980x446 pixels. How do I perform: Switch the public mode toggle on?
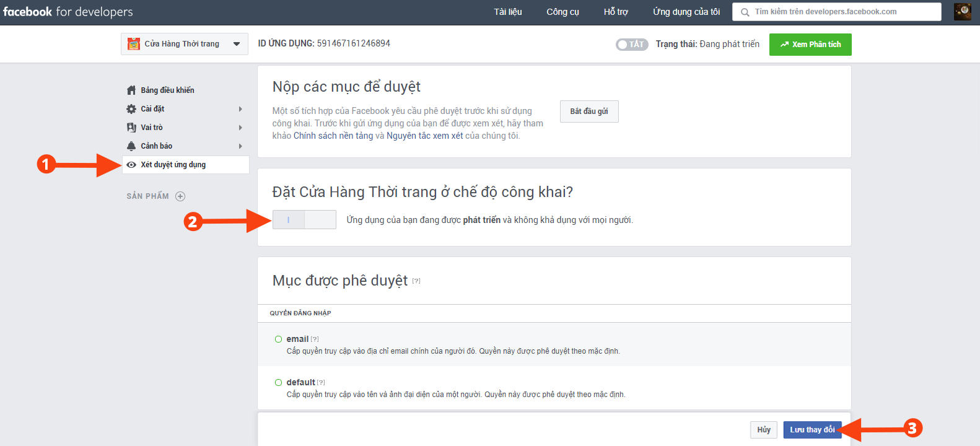pos(304,220)
